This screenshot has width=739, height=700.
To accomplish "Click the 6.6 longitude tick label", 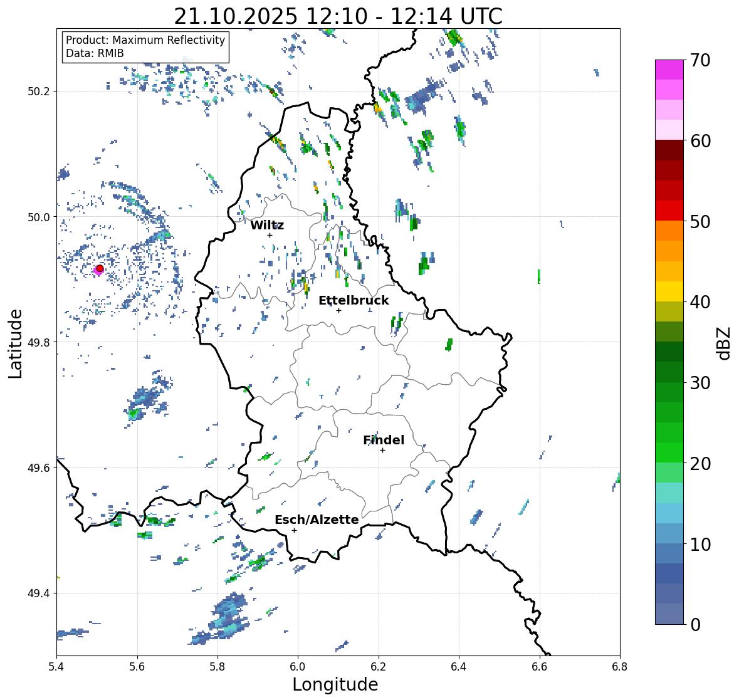I will pyautogui.click(x=540, y=666).
